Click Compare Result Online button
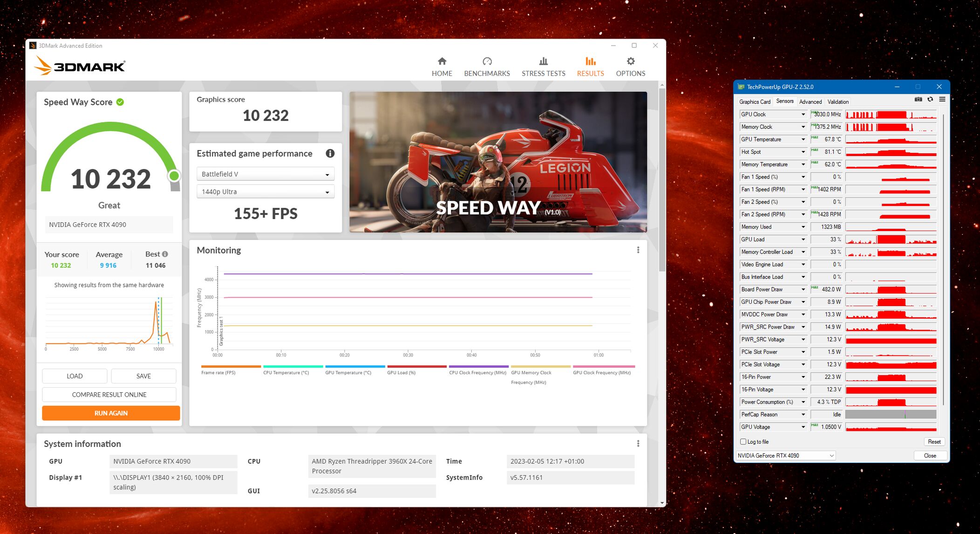This screenshot has width=980, height=534. [x=109, y=395]
